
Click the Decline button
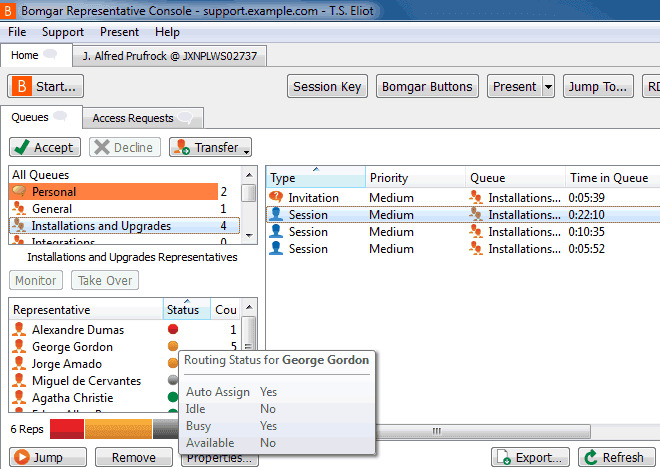(x=125, y=147)
